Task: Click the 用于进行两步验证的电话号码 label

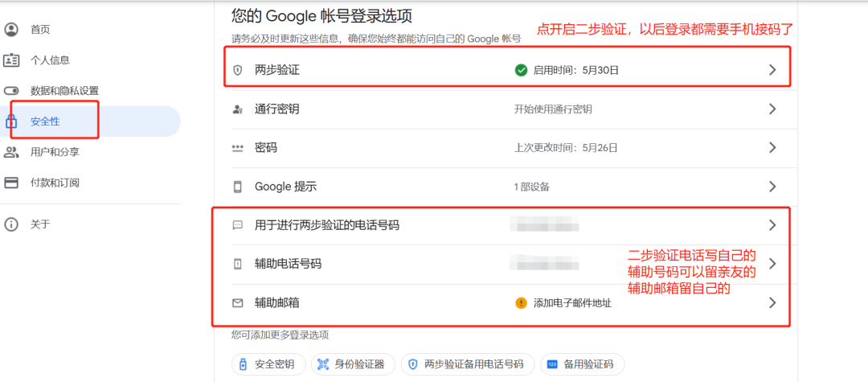Action: point(327,225)
